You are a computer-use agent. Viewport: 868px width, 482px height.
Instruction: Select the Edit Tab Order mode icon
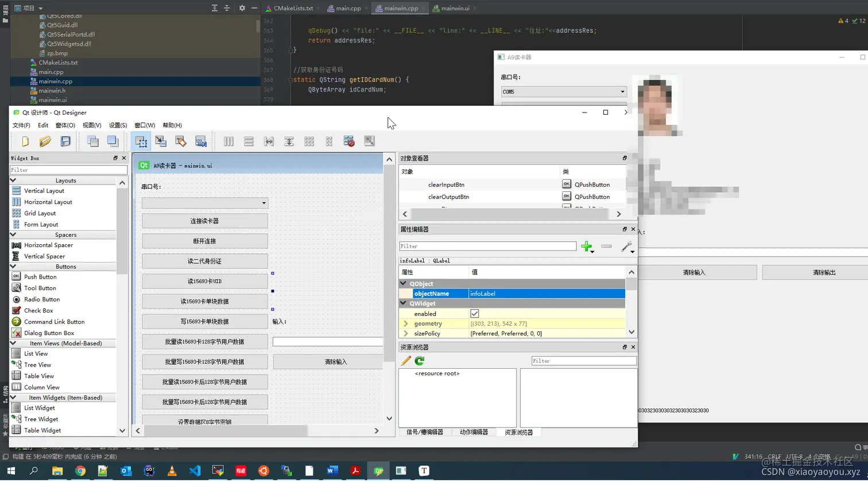point(201,141)
